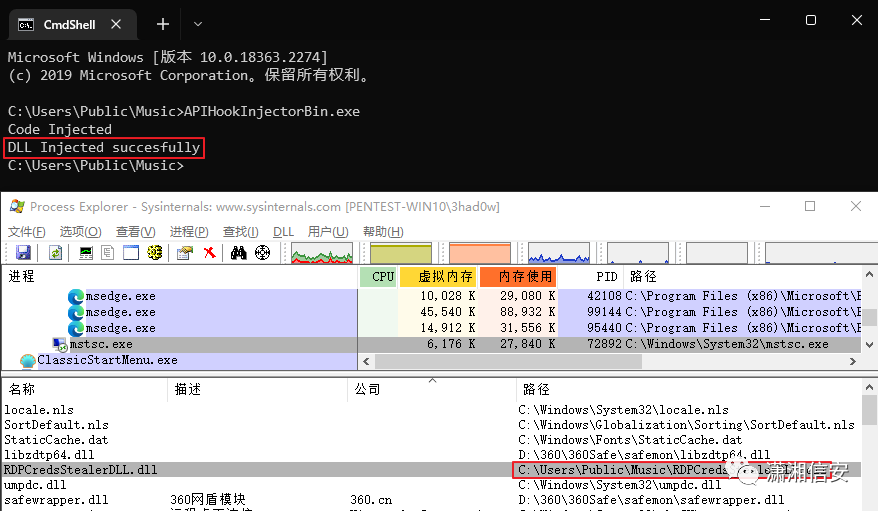Viewport: 878px width, 511px height.
Task: Click the DLL pane vertical scrollbar up arrow
Action: (x=869, y=387)
